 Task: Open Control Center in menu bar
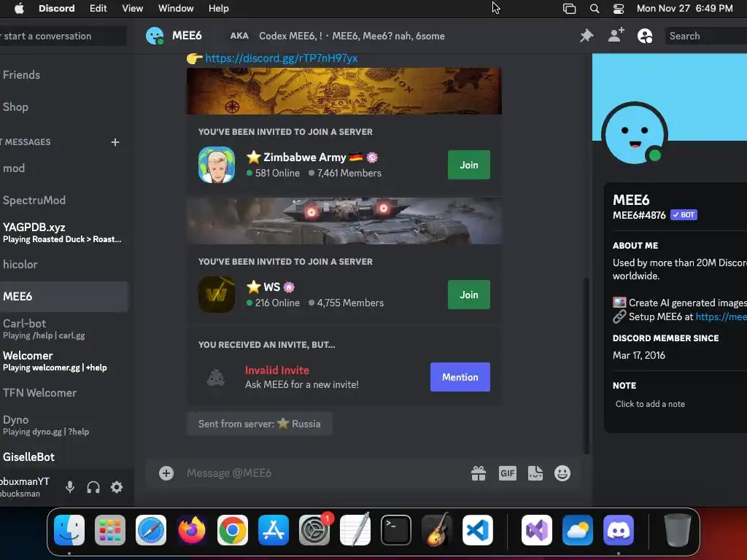click(619, 8)
